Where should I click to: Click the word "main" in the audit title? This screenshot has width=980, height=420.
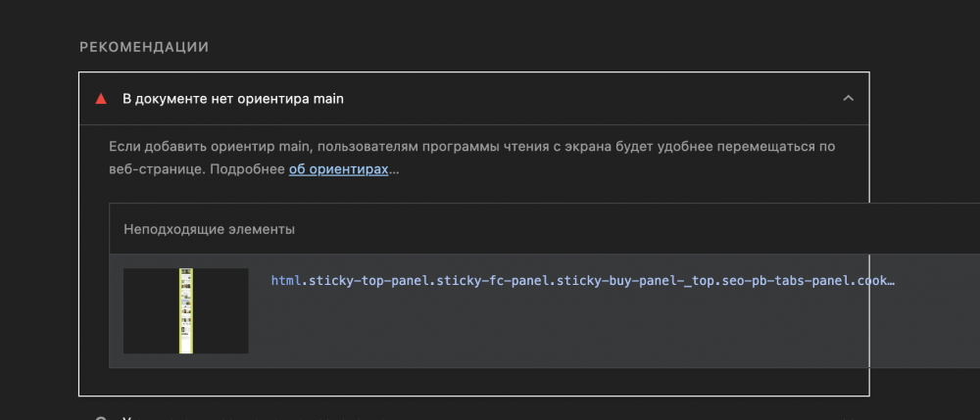click(x=327, y=99)
